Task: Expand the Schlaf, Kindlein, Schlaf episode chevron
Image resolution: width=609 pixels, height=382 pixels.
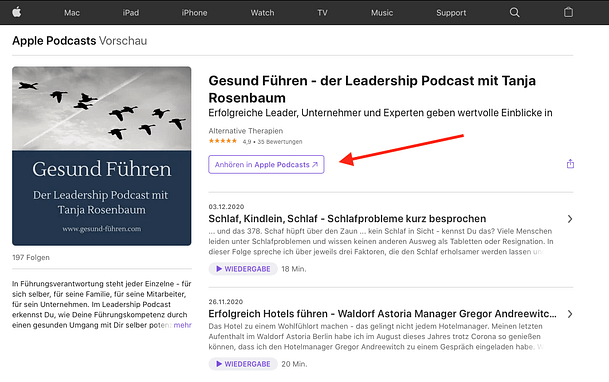Action: click(570, 219)
